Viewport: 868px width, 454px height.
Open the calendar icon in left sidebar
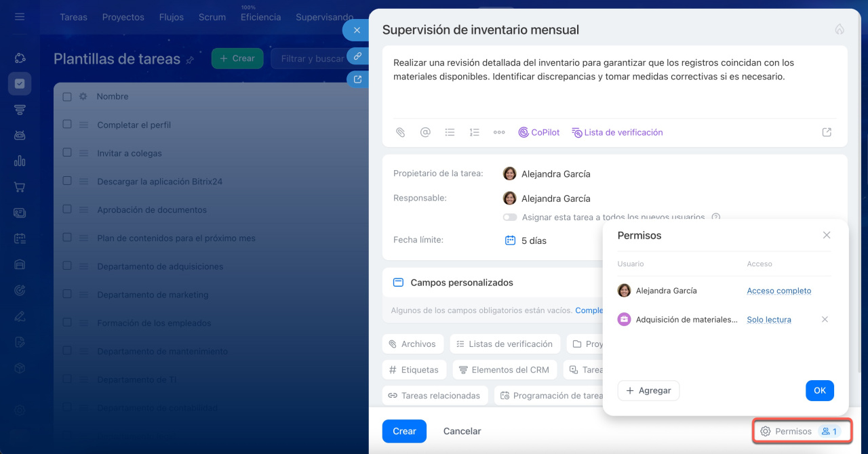click(20, 239)
